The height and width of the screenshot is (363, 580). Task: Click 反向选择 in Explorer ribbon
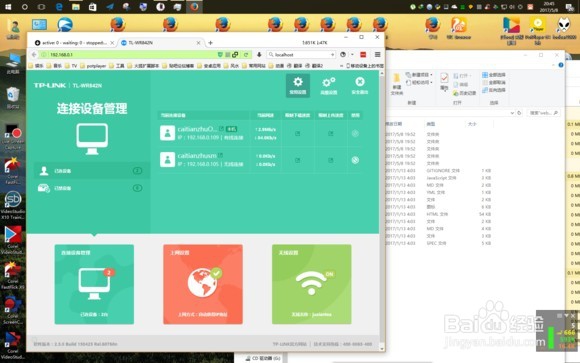pyautogui.click(x=493, y=90)
